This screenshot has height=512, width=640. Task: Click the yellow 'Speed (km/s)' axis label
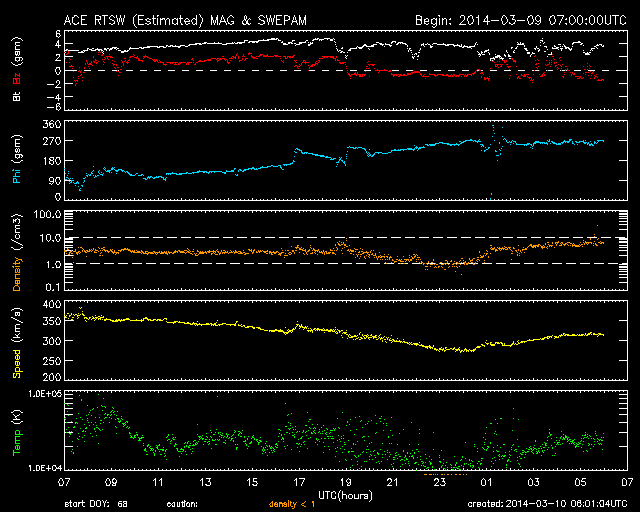(17, 343)
